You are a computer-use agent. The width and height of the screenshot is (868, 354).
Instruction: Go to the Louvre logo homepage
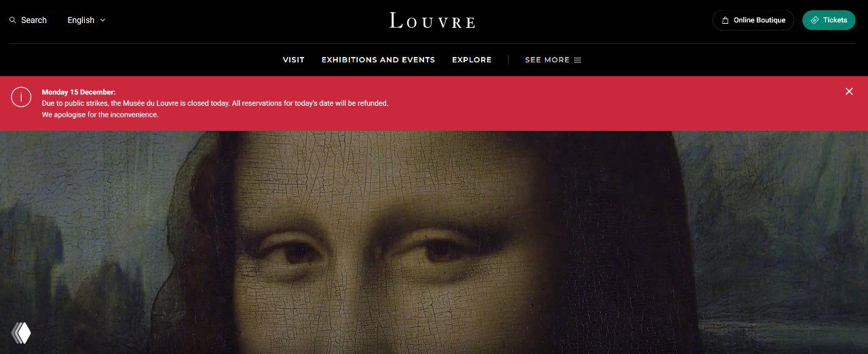tap(433, 20)
